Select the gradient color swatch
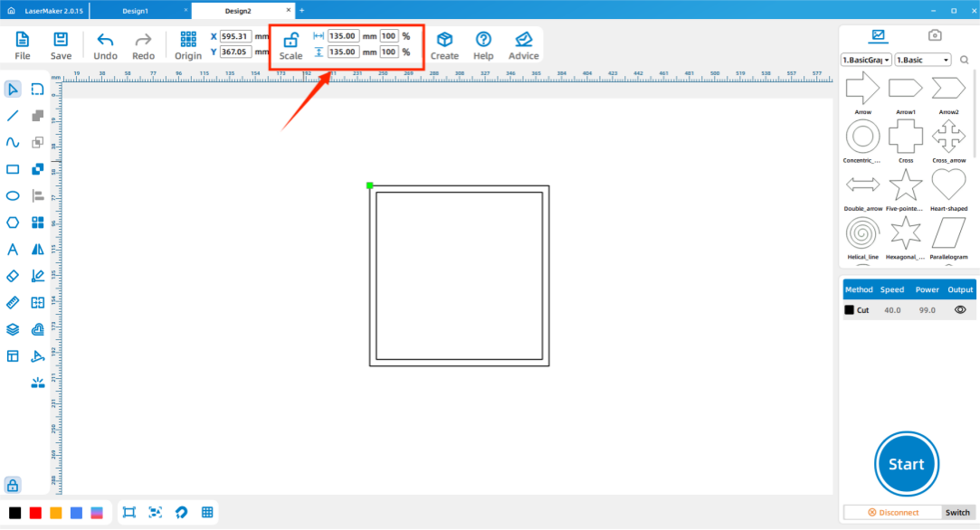Screen dimensions: 980x530 point(97,513)
